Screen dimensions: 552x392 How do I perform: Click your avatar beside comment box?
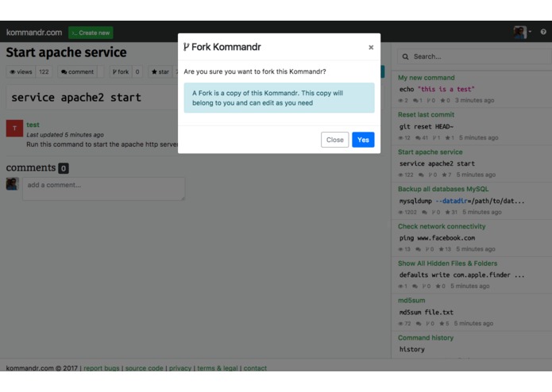pos(13,184)
